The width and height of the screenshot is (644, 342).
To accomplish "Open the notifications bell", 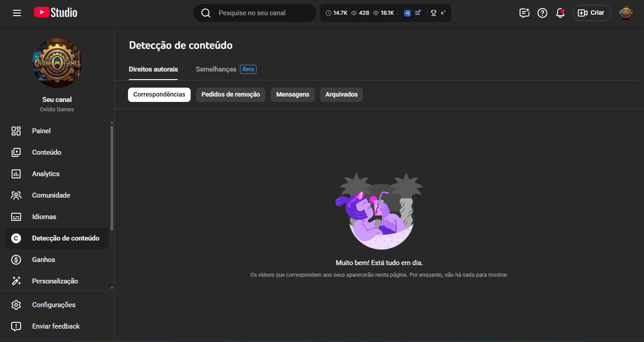I will [560, 13].
